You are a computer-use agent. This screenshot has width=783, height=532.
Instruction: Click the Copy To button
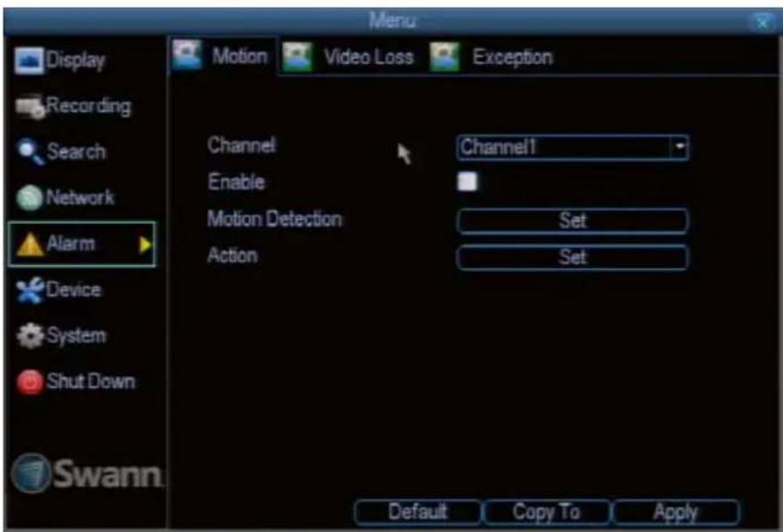point(546,512)
